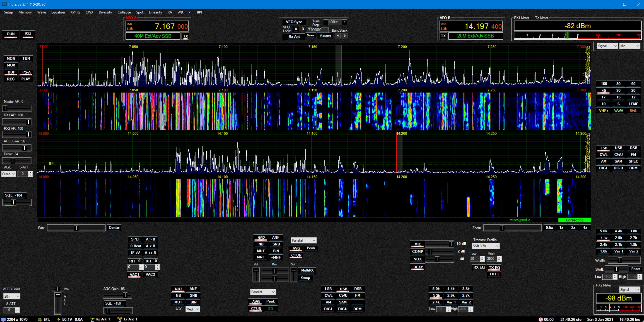Click the lightning bolt voltage icon
The width and height of the screenshot is (644, 322).
click(59, 319)
